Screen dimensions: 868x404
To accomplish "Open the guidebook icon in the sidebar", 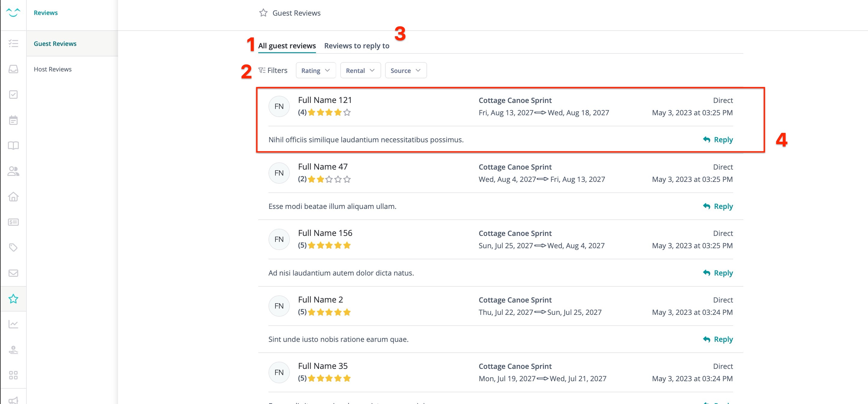I will click(13, 146).
